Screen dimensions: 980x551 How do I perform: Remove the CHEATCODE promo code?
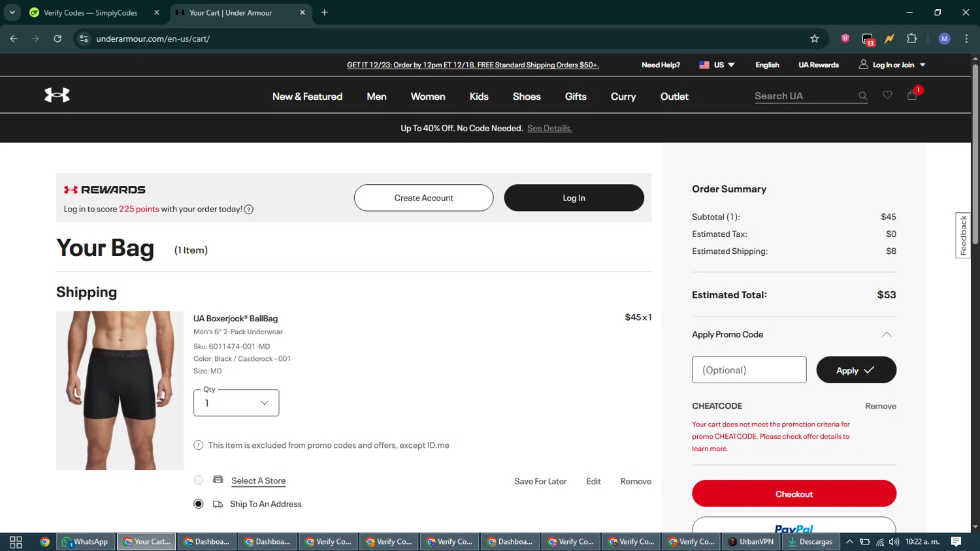point(881,406)
